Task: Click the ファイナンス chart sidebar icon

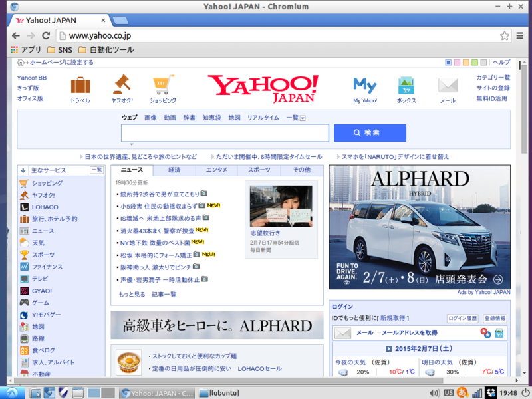Action: coord(24,267)
